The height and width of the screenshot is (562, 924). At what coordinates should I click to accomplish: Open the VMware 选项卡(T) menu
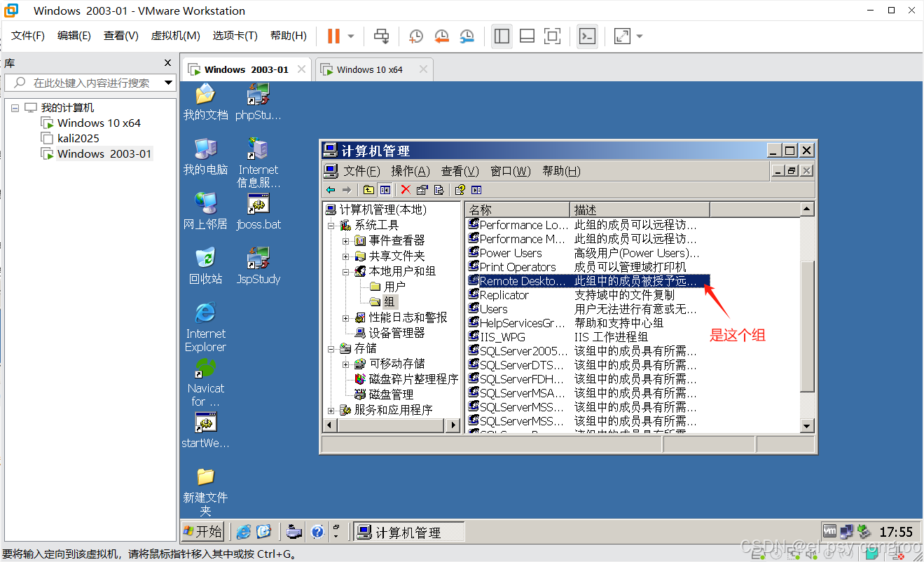tap(235, 36)
